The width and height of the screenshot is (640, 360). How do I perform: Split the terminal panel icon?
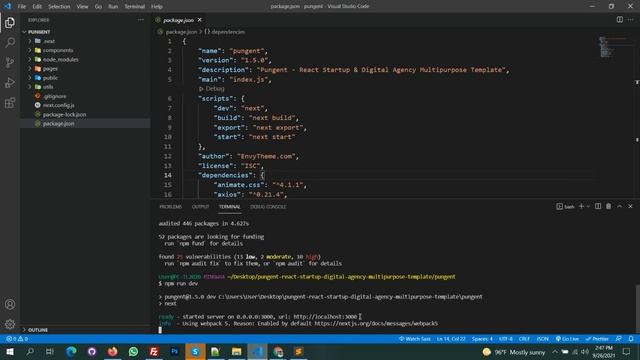tap(598, 207)
